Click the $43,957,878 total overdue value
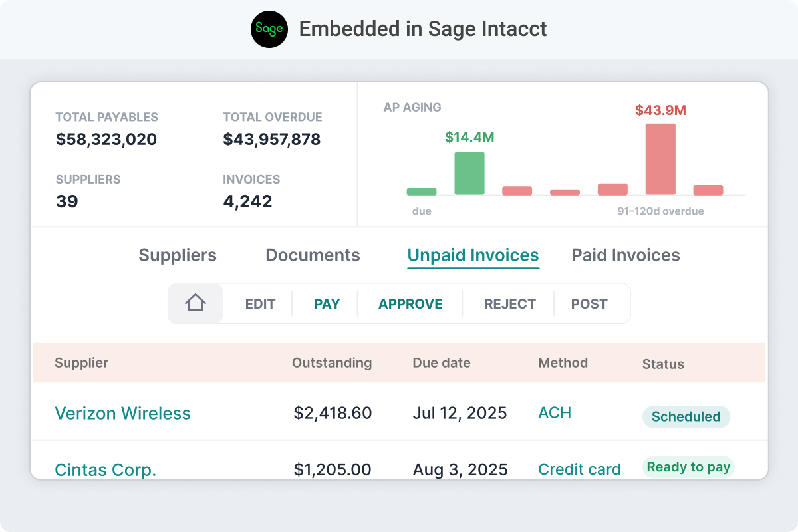The image size is (798, 532). tap(272, 140)
